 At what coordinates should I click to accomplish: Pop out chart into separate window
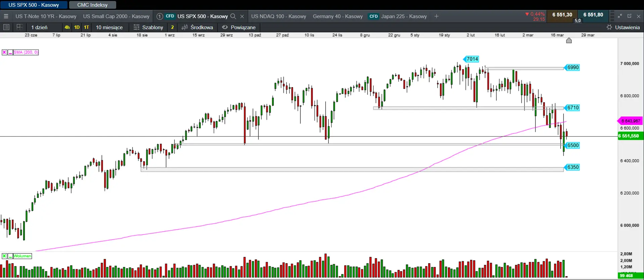click(629, 16)
